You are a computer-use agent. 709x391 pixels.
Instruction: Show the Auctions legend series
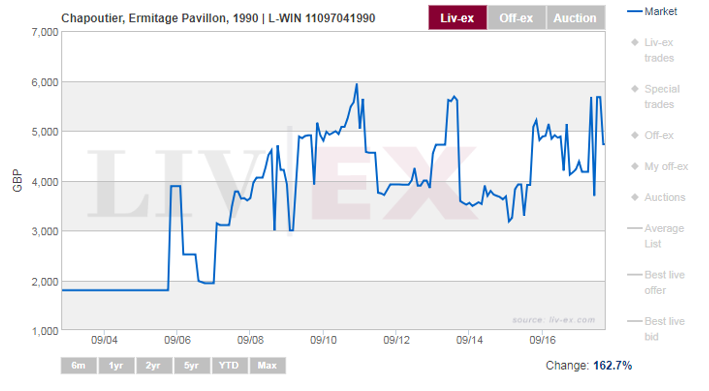pyautogui.click(x=658, y=197)
